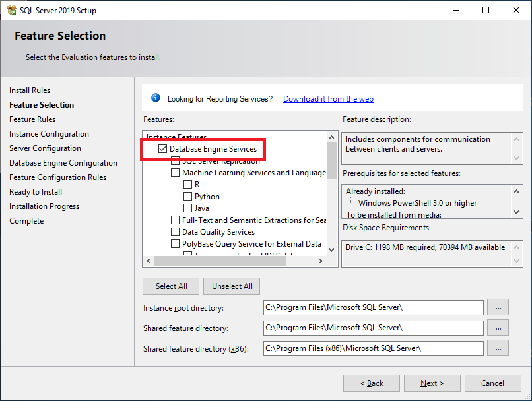Viewport: 532px width, 401px height.
Task: Click the SQL Server Setup title bar icon
Action: point(11,10)
